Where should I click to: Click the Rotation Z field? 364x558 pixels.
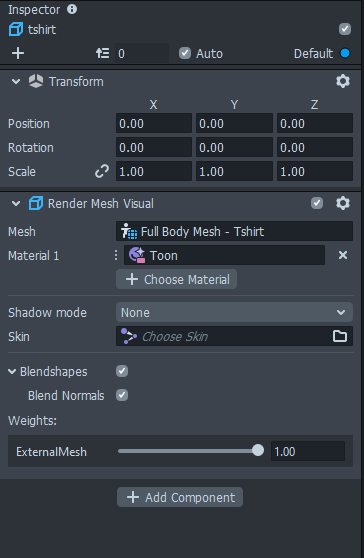pos(315,147)
